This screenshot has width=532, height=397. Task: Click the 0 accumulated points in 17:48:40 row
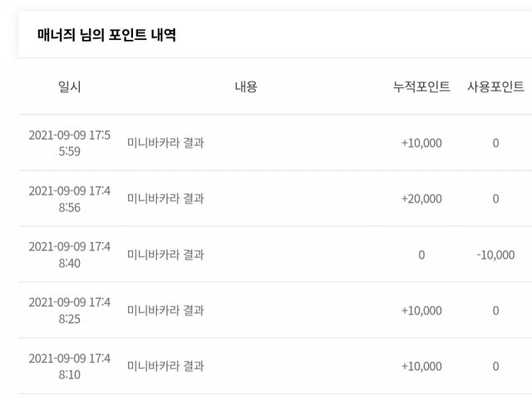[x=421, y=255]
